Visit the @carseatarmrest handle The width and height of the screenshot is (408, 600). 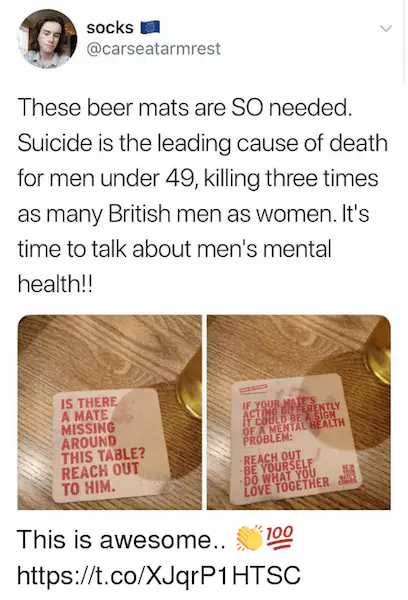pos(153,49)
